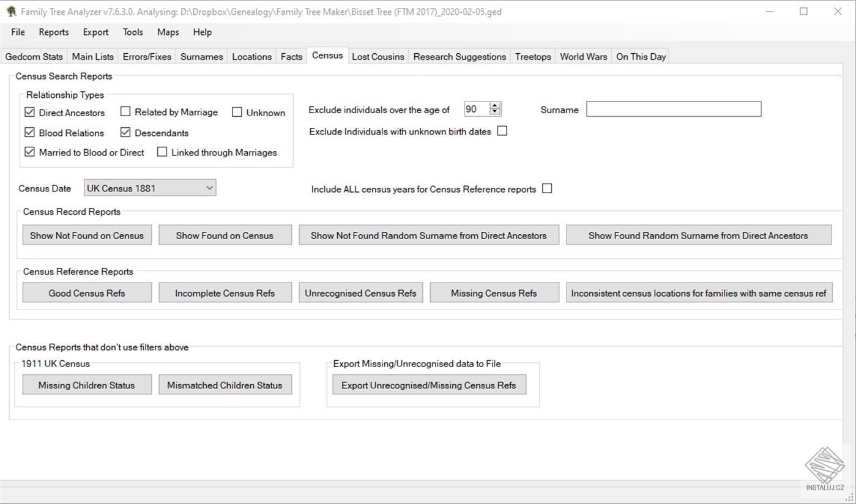
Task: Increase the age limit with up arrow
Action: click(495, 106)
